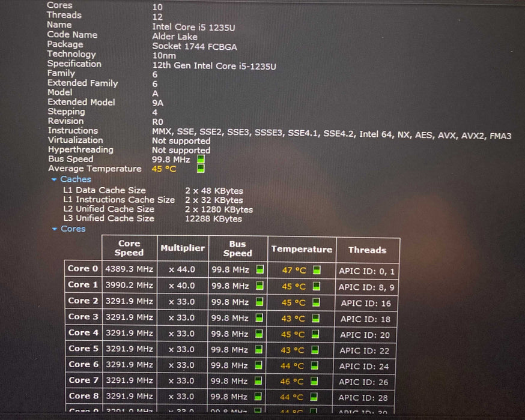Click the APIC ID: 28 cell
This screenshot has width=525, height=420.
[363, 398]
